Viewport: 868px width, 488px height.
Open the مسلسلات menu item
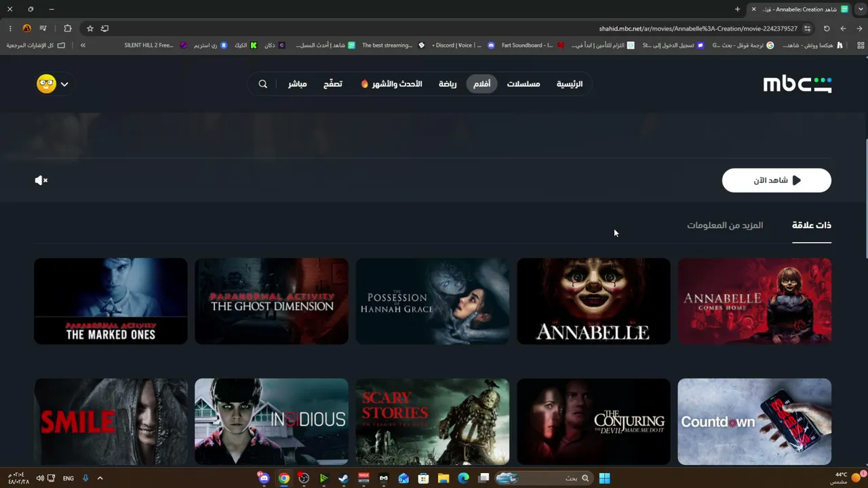(x=524, y=84)
